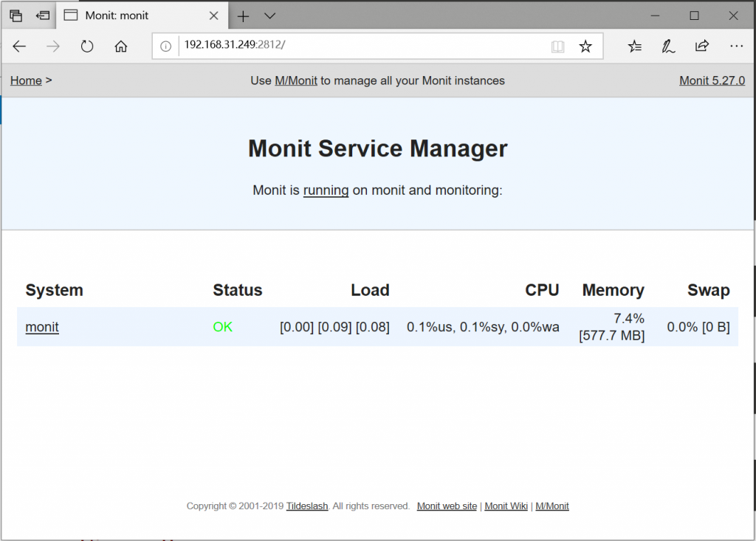Click memory value 7.4% [577.7 MB]
This screenshot has width=756, height=541.
tap(612, 327)
